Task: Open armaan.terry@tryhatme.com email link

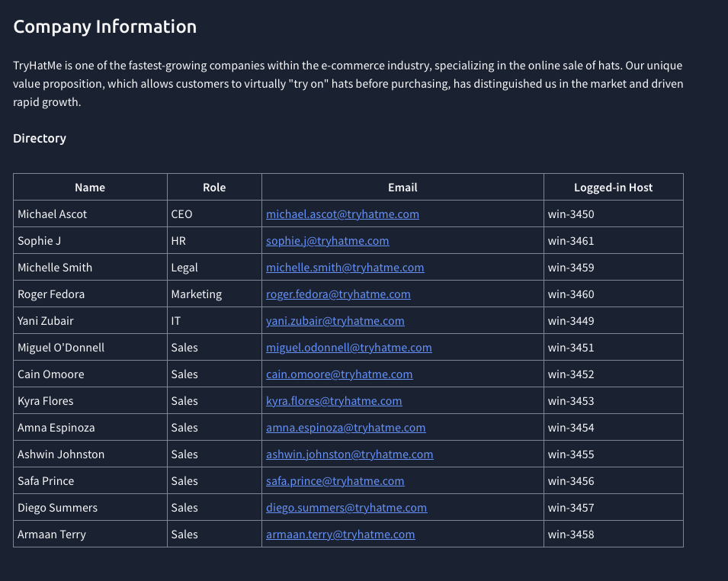Action: [x=340, y=534]
